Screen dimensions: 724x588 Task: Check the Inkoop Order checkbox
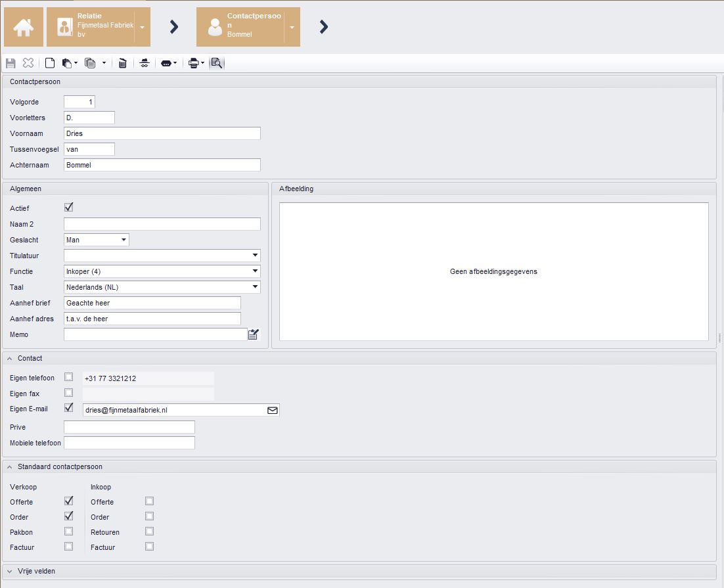click(x=150, y=516)
